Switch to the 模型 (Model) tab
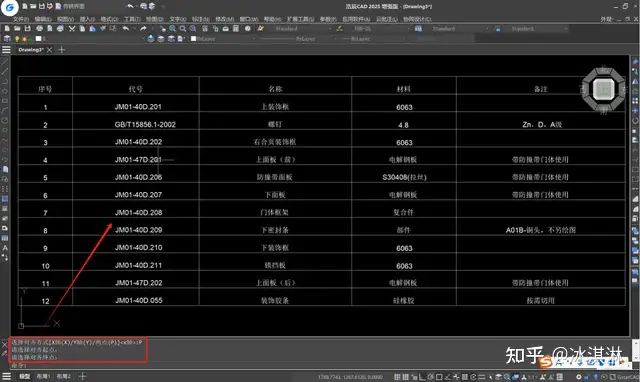The height and width of the screenshot is (382, 640). tap(25, 376)
